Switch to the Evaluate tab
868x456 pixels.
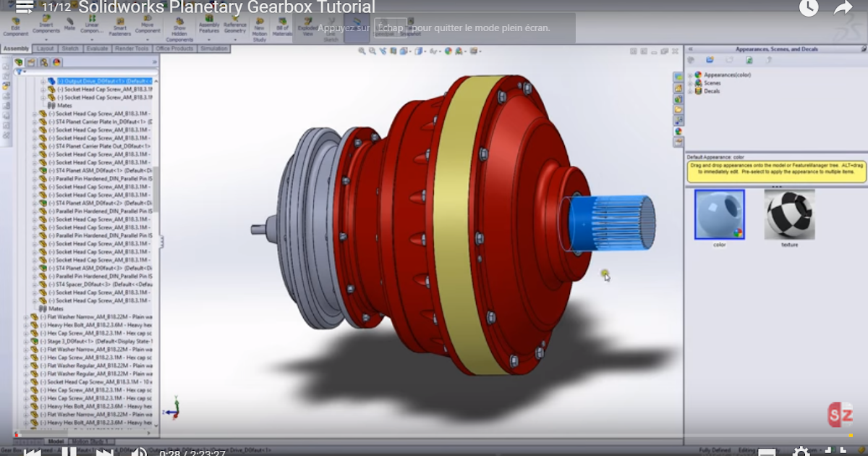[98, 48]
